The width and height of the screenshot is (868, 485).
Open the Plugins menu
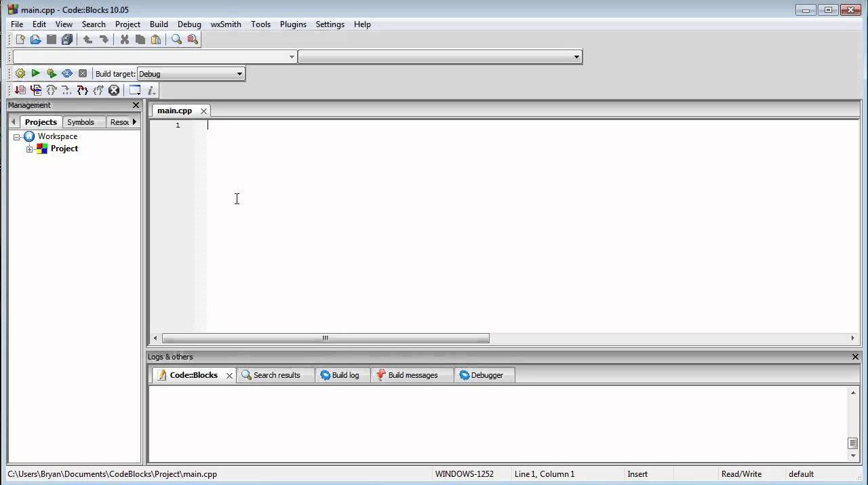pyautogui.click(x=293, y=24)
